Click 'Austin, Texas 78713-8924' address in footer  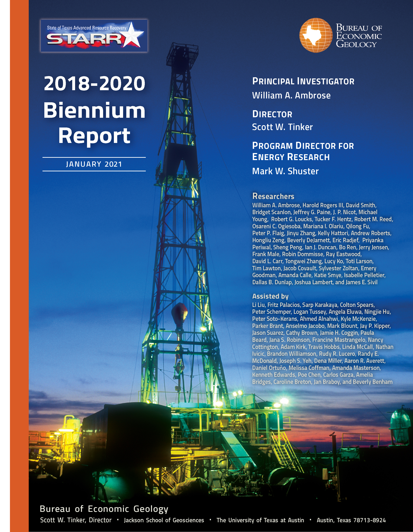click(351, 520)
